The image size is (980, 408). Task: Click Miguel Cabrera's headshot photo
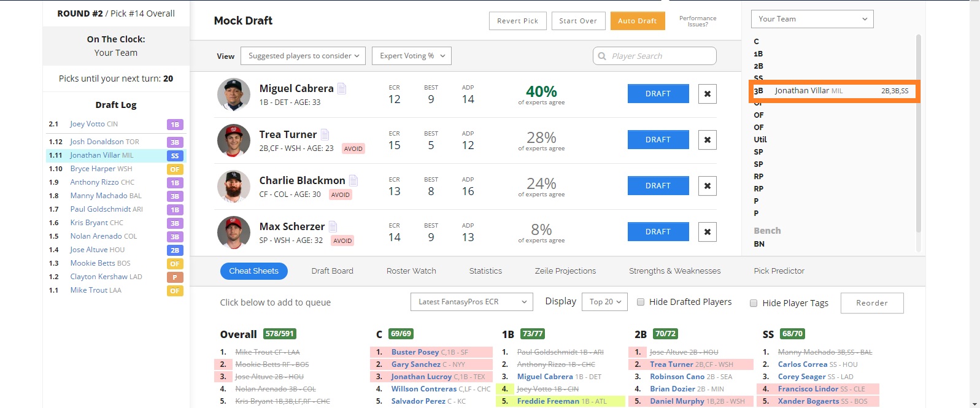click(x=234, y=94)
